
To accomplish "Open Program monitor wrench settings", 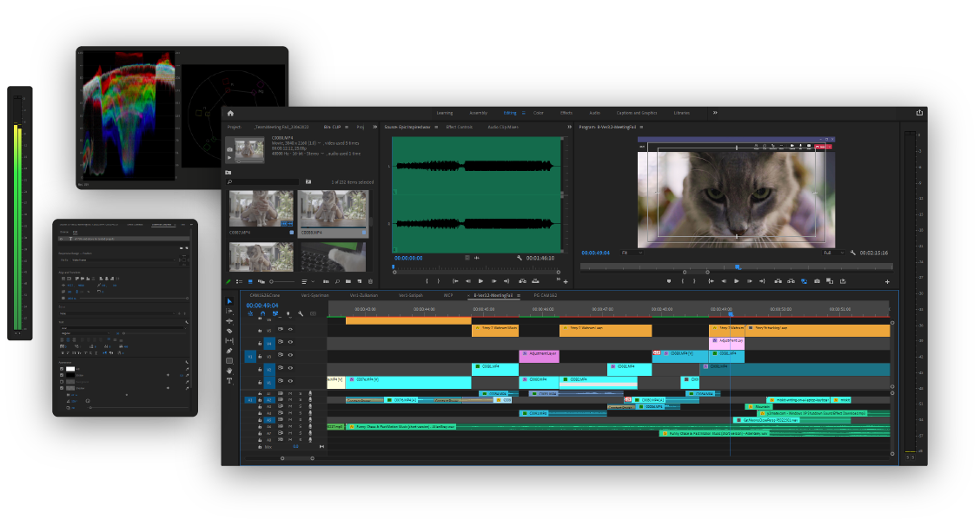I will pos(852,253).
